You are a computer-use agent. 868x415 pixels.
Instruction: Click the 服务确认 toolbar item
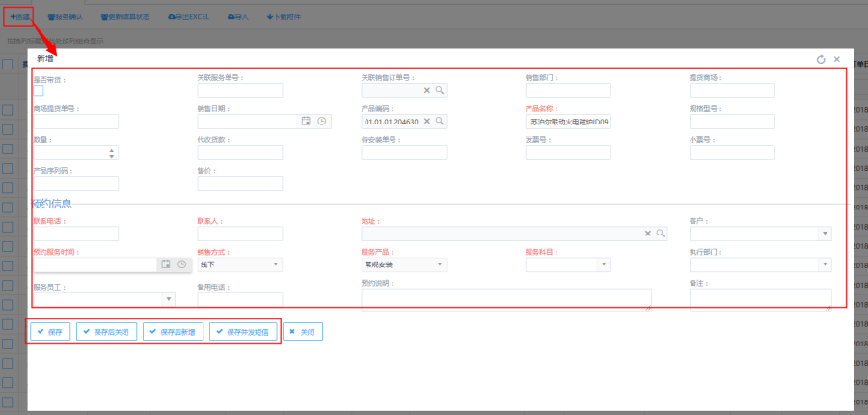(65, 17)
